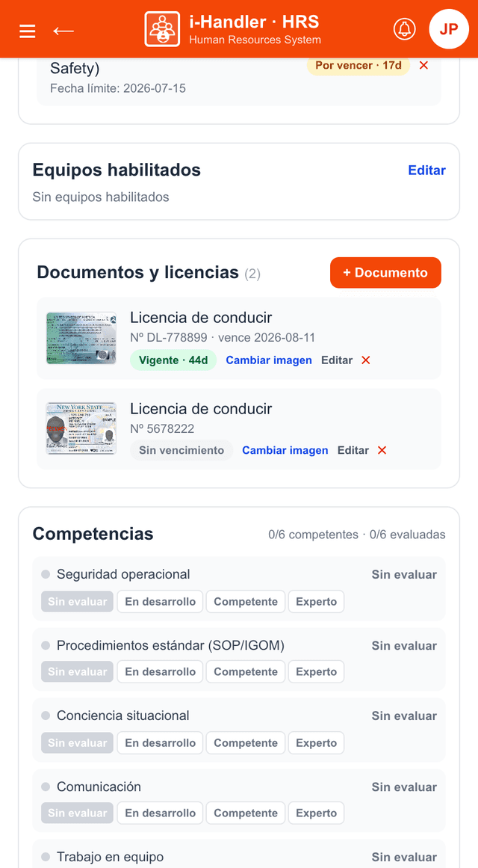Change image for license 5678222
The width and height of the screenshot is (478, 868).
pos(285,451)
